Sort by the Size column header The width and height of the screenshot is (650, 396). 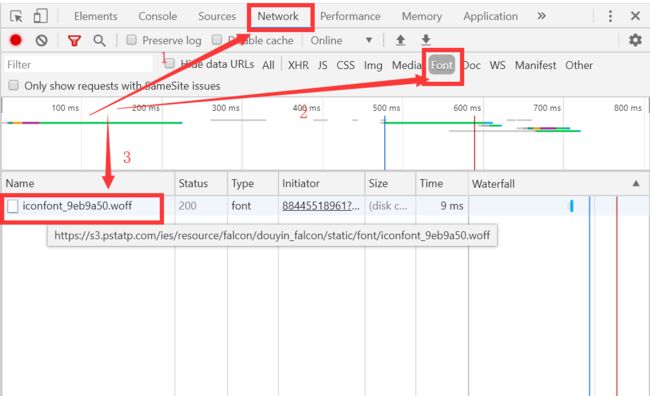(390, 183)
